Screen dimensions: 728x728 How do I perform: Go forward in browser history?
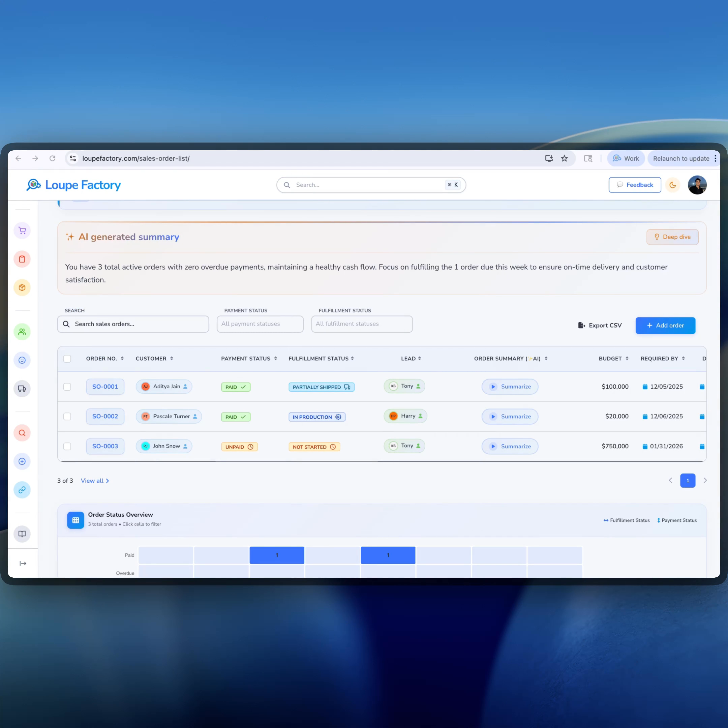35,158
